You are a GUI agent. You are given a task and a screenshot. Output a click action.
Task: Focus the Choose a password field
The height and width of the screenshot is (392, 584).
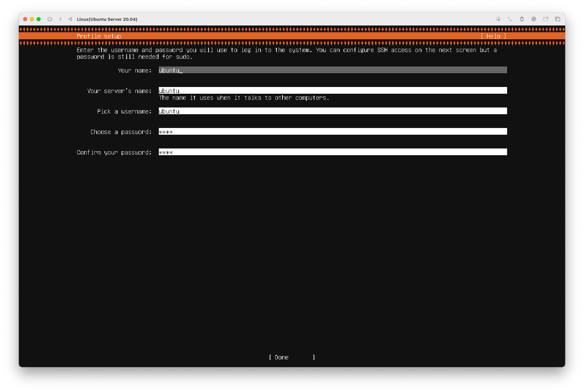(333, 131)
